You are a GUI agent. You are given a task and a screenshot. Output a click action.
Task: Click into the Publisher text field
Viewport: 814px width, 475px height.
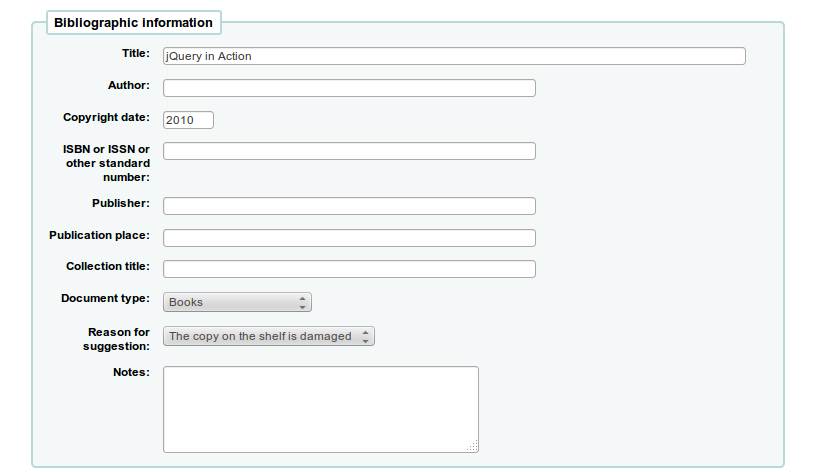pos(349,206)
